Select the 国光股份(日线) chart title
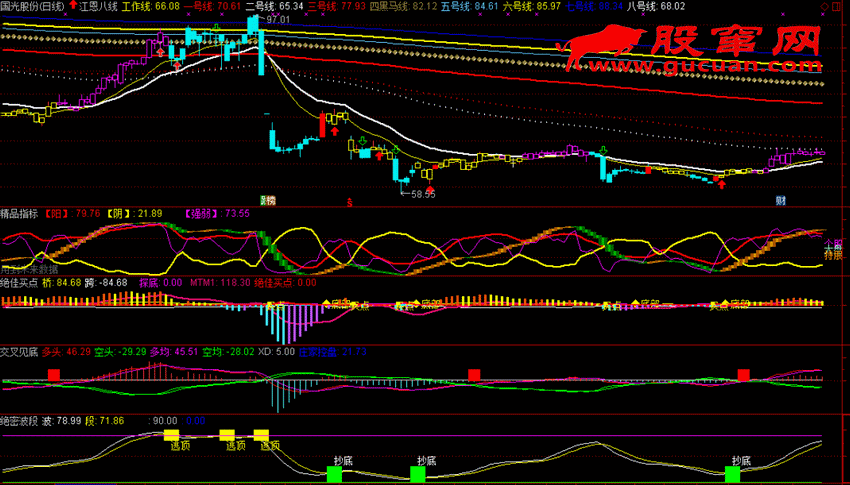The image size is (850, 485). [33, 7]
